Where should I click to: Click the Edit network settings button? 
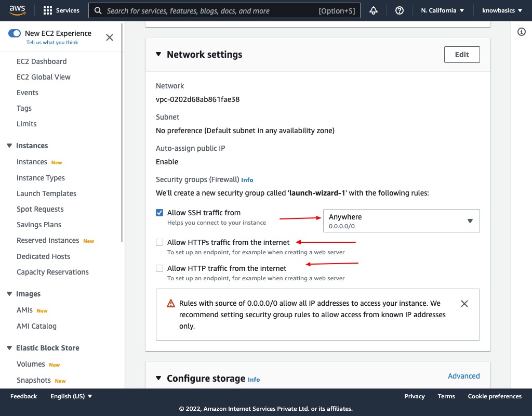pos(462,55)
